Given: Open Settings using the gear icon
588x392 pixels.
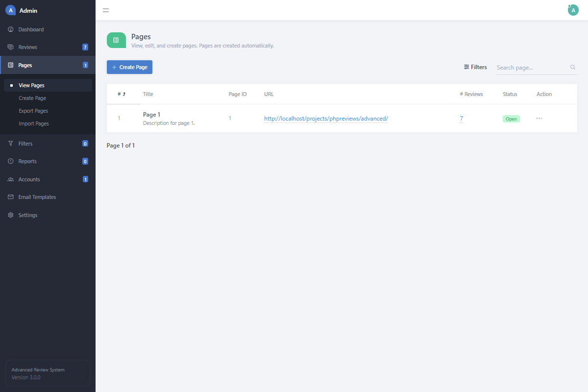Looking at the screenshot, I should coord(10,215).
